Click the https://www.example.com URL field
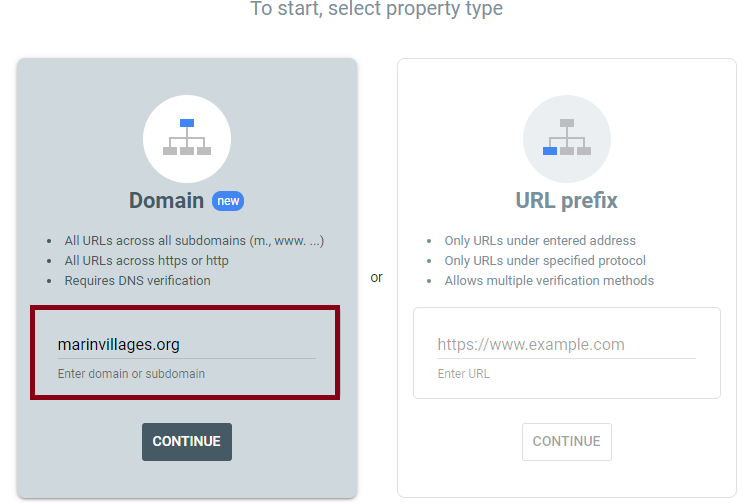 (567, 345)
